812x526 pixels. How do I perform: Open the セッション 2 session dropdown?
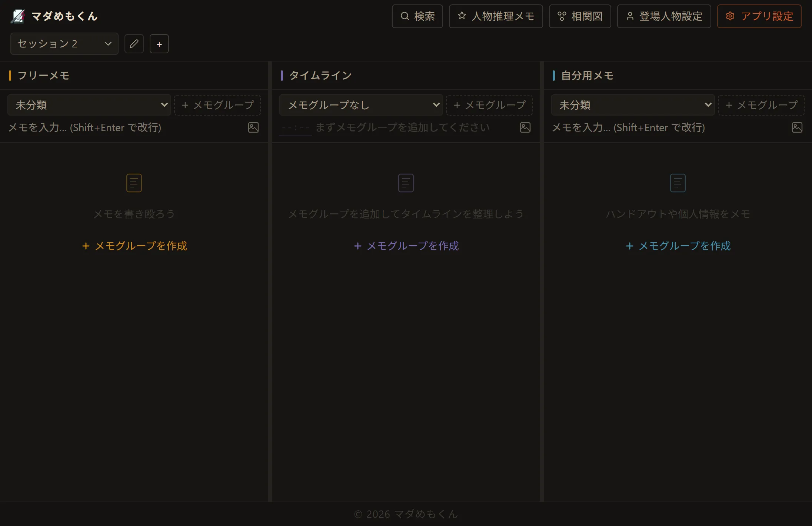point(64,44)
